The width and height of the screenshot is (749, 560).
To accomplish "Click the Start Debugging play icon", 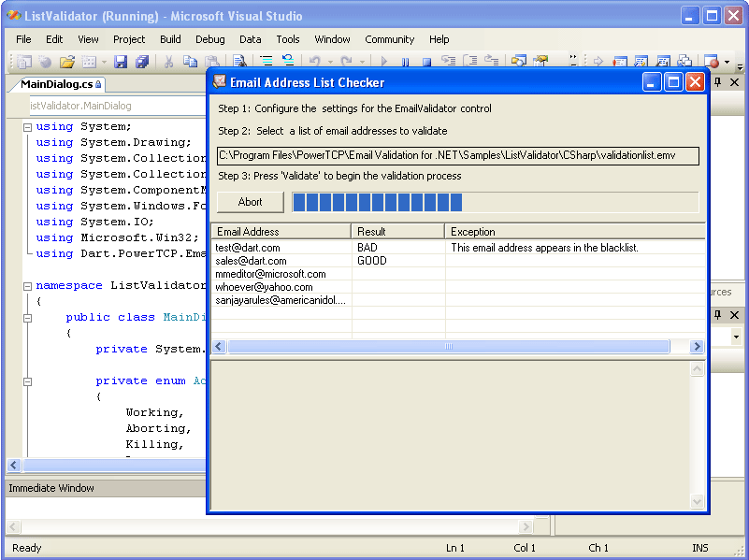I will pyautogui.click(x=383, y=61).
